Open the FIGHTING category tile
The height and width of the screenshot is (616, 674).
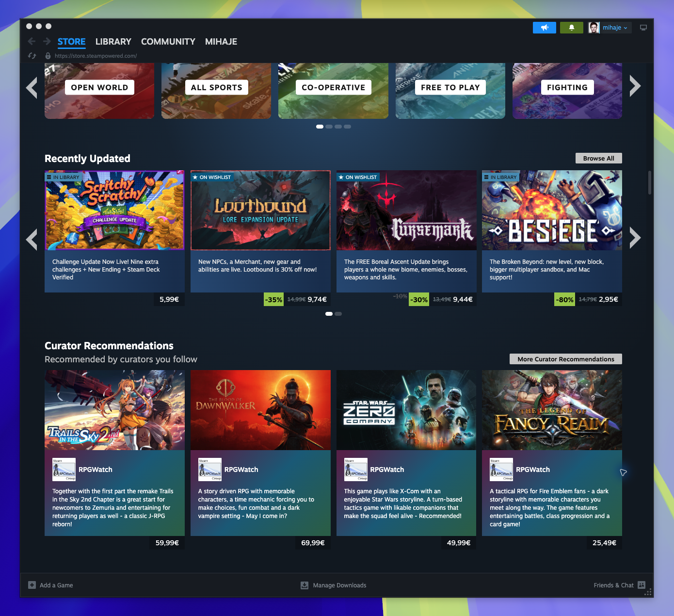coord(567,91)
